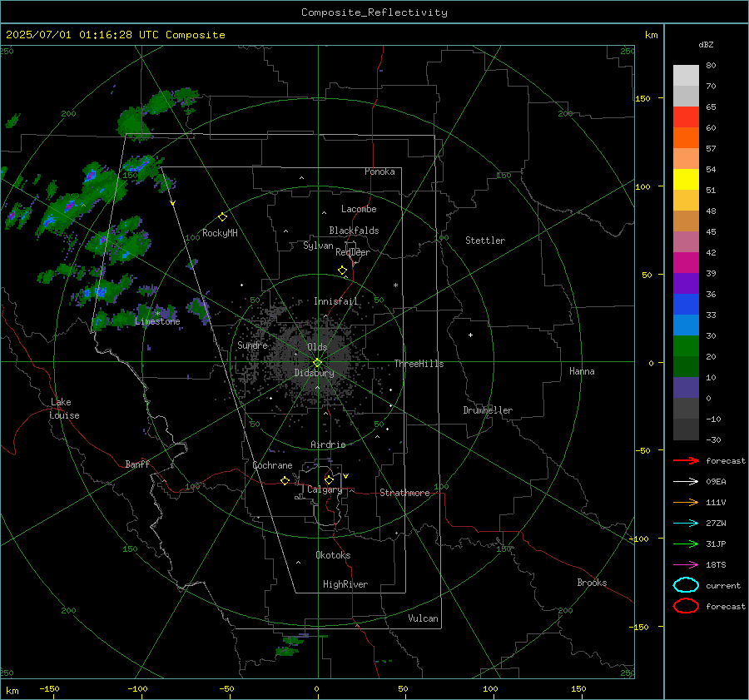The image size is (749, 700).
Task: Select the yellow diamond marker above Calgary label
Action: [x=329, y=479]
